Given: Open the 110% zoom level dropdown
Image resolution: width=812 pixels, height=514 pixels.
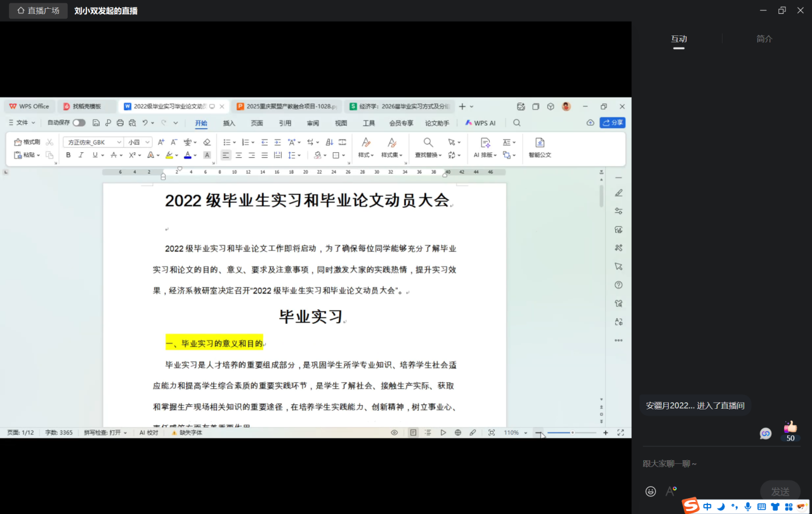Looking at the screenshot, I should pyautogui.click(x=515, y=433).
